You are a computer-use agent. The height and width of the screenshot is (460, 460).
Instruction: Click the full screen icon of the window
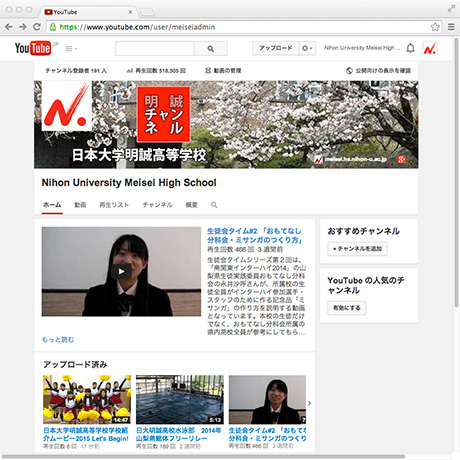(451, 9)
